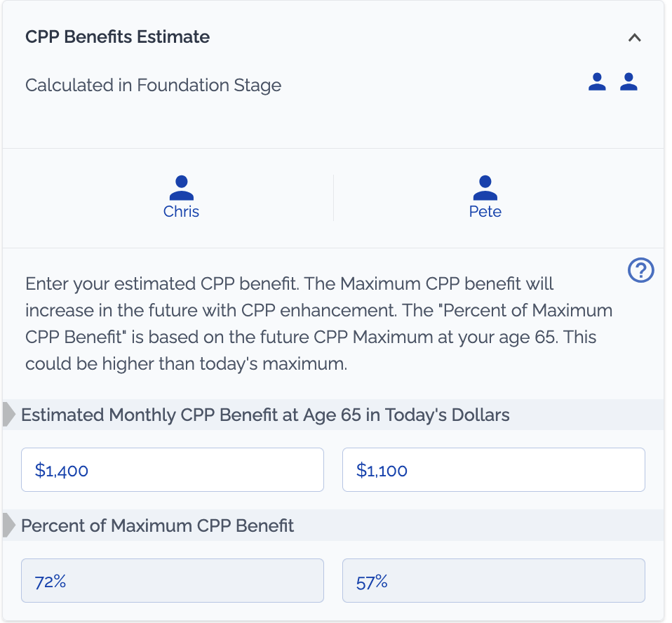Collapse the CPP Benefits Estimate panel chevron
The image size is (672, 623).
click(634, 38)
